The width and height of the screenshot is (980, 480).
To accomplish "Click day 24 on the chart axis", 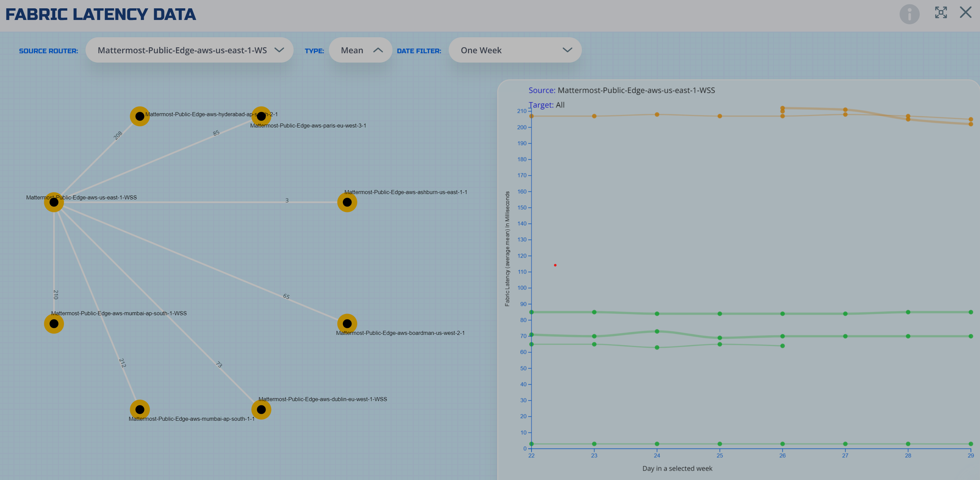I will tap(657, 455).
